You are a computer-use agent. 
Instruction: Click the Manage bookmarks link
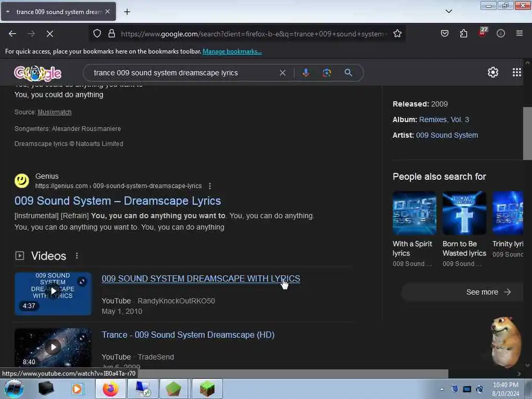[232, 51]
